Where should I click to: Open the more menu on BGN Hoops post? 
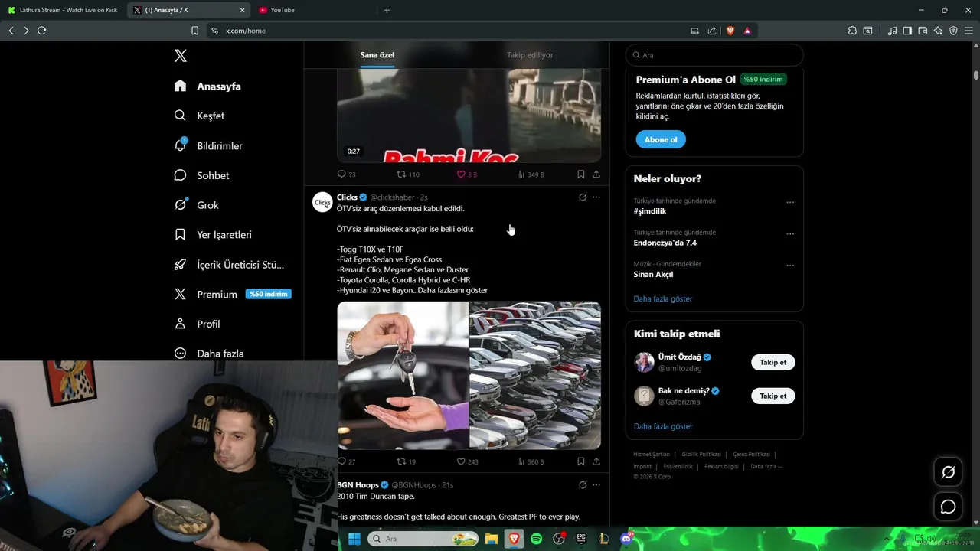point(596,484)
